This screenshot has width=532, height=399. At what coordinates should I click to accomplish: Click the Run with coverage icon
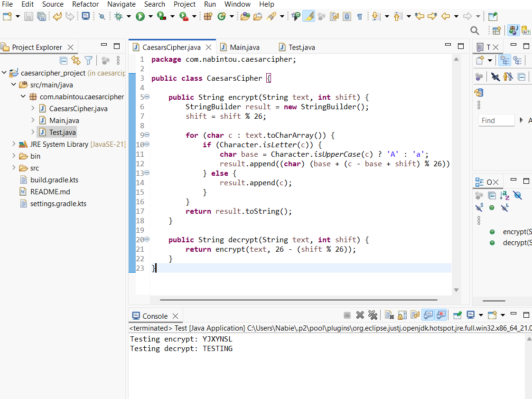point(161,16)
